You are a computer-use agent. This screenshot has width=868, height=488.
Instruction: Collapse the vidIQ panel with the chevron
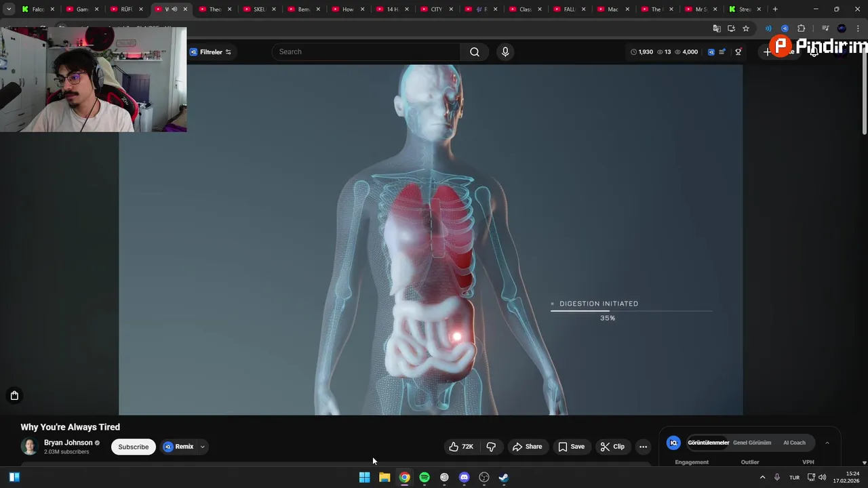coord(827,443)
